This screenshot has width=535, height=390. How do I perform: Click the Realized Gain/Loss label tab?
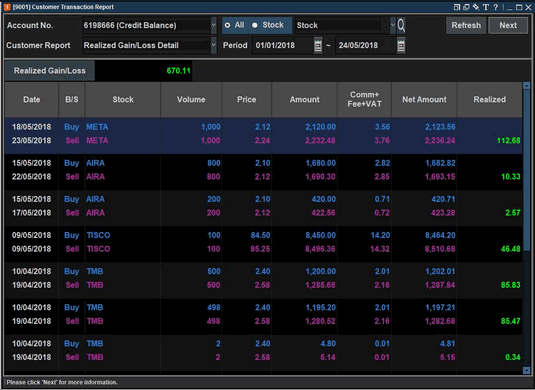coord(50,71)
